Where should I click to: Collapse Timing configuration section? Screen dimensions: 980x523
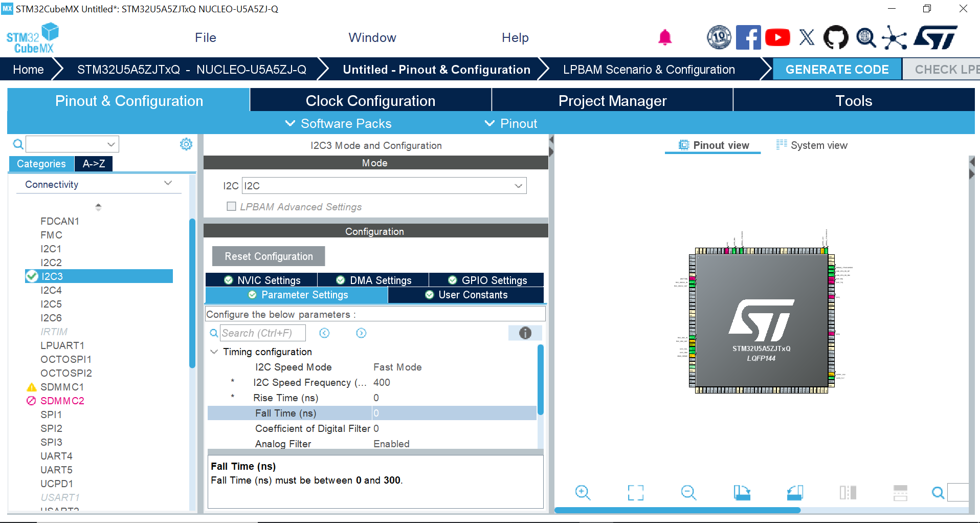(214, 352)
